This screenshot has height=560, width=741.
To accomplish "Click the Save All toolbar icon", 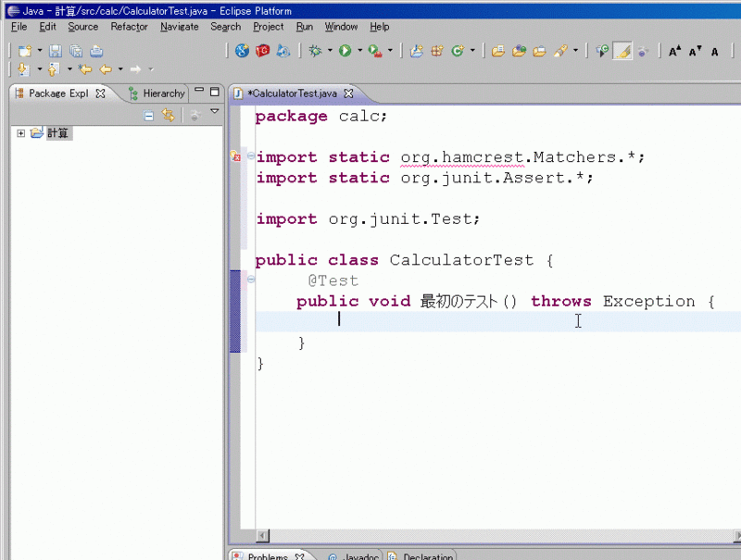I will tap(76, 51).
